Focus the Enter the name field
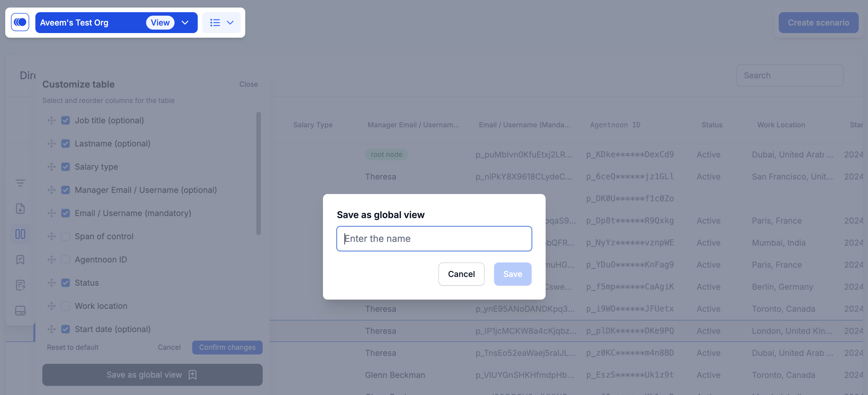868x395 pixels. point(434,239)
